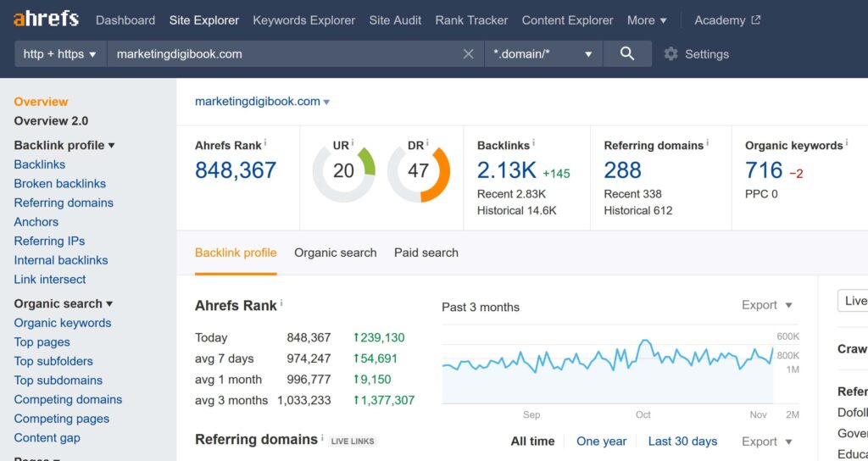Click the 'Historical 14.6K' backlinks text
Viewport: 868px width, 461px height.
pyautogui.click(x=517, y=210)
